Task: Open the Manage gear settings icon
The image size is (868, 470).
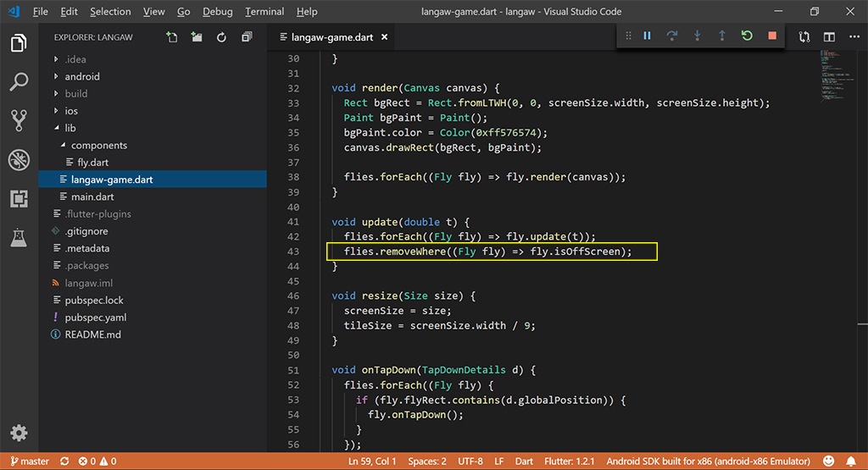Action: [19, 433]
